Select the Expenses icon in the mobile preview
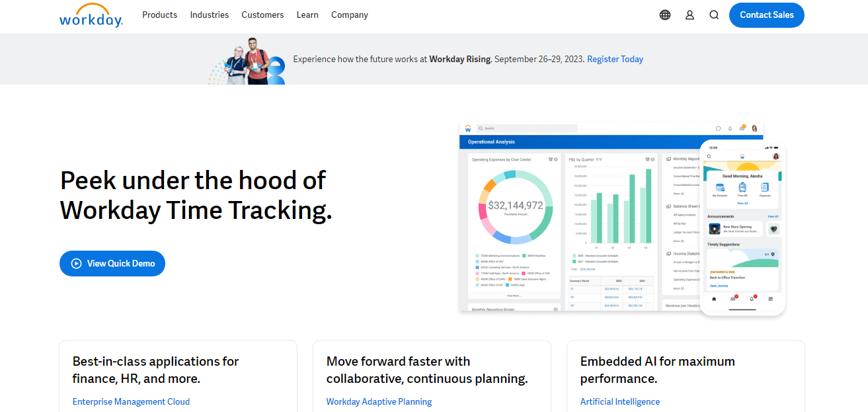Screen dimensions: 868x412 click(x=765, y=188)
